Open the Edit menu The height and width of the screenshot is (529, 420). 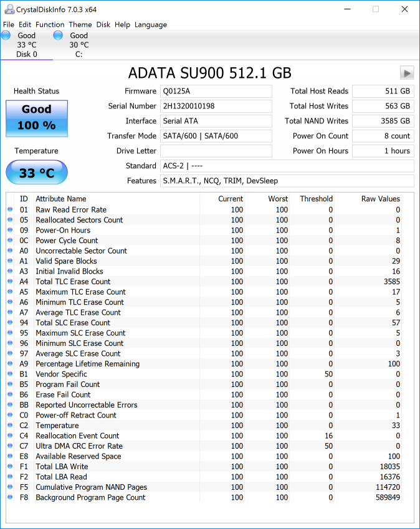point(25,25)
